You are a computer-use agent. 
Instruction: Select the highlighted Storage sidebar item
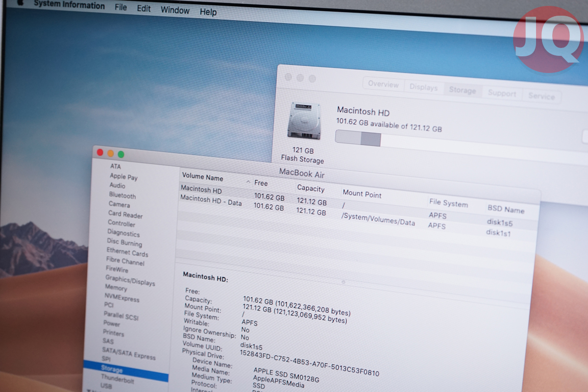(x=126, y=371)
